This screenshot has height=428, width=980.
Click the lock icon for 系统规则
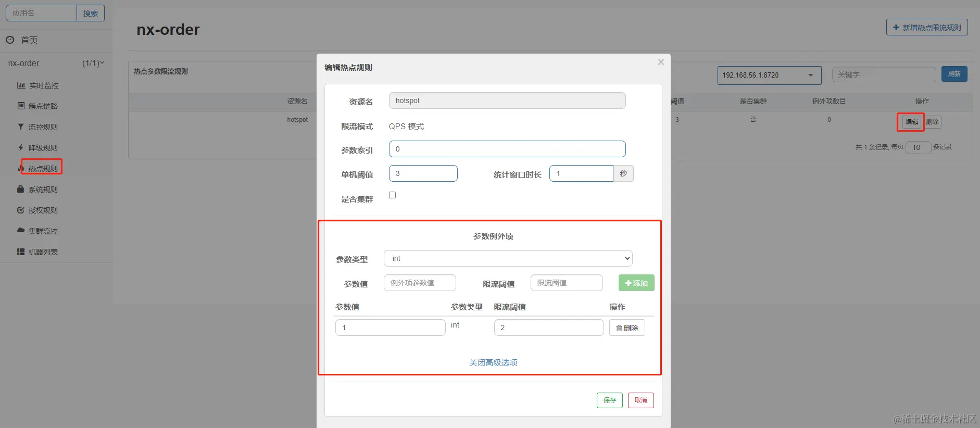[21, 190]
